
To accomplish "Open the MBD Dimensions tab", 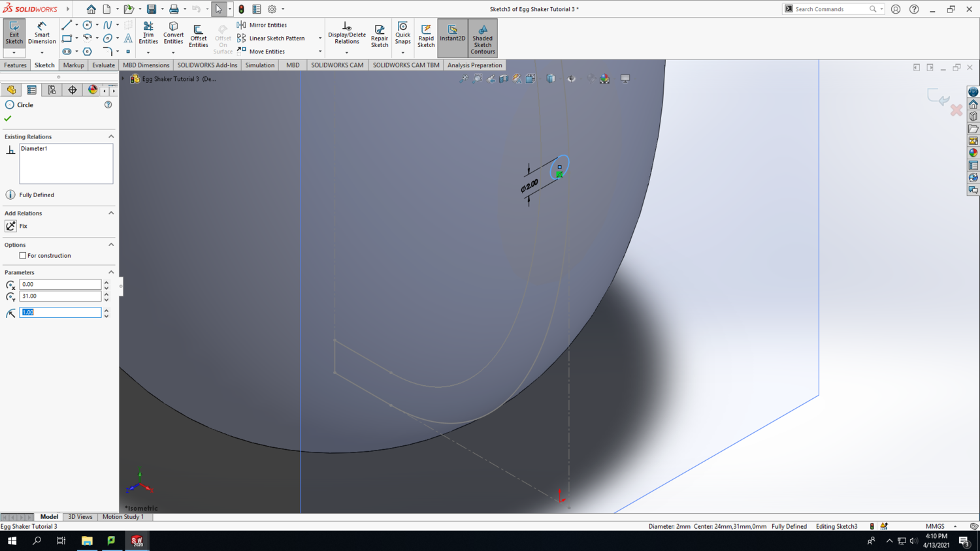I will [x=146, y=65].
